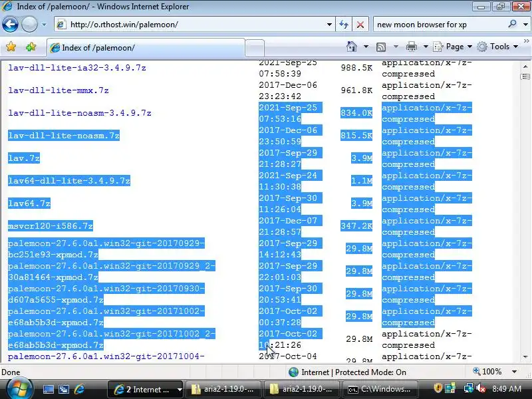Launch Internet Explorer from quick launch
This screenshot has height=399, width=532.
(x=79, y=389)
